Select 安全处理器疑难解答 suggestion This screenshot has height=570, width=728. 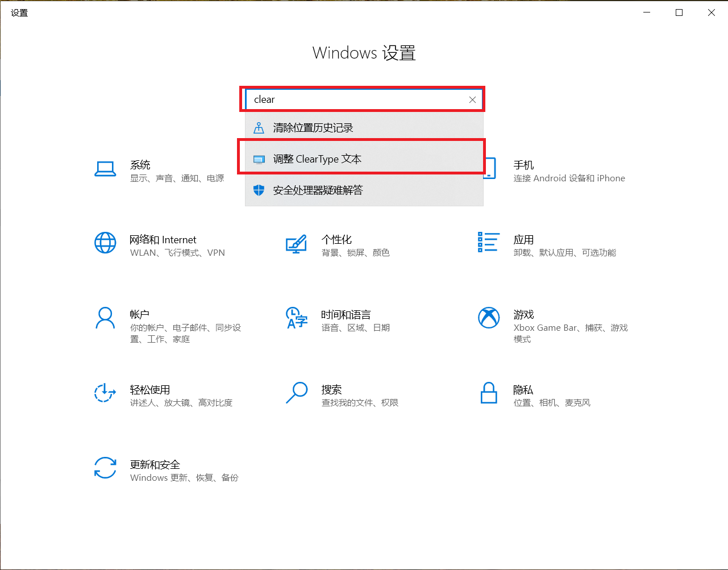[364, 190]
